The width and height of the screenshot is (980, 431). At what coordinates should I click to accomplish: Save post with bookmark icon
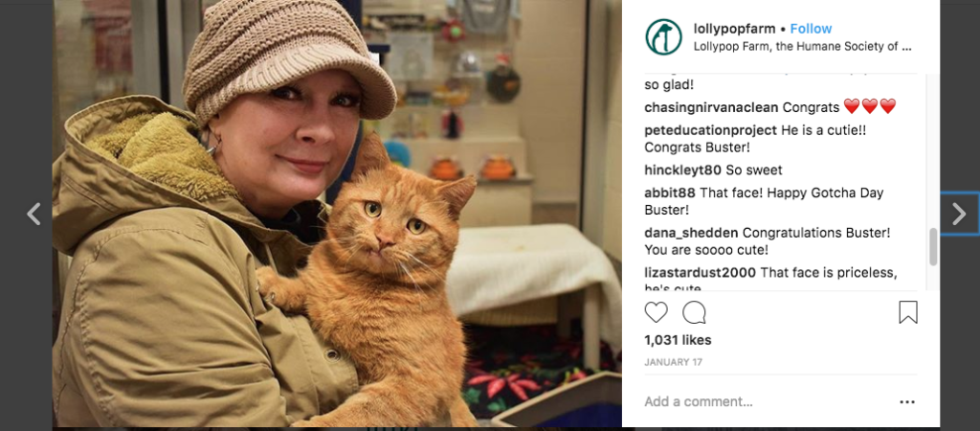click(x=907, y=312)
